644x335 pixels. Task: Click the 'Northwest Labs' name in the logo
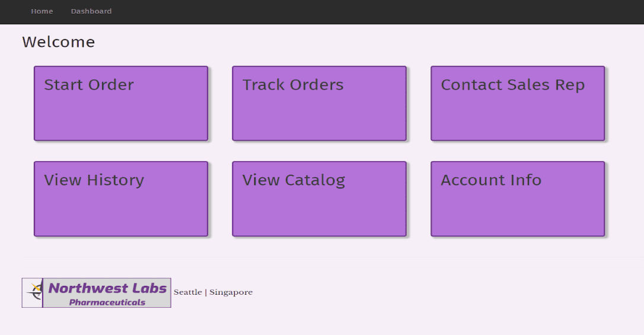pos(107,288)
